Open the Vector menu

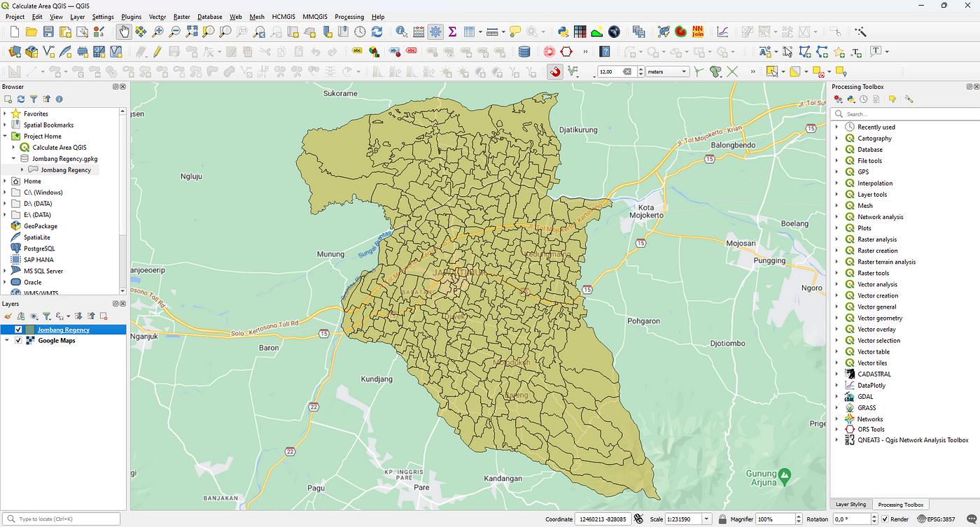(x=157, y=17)
